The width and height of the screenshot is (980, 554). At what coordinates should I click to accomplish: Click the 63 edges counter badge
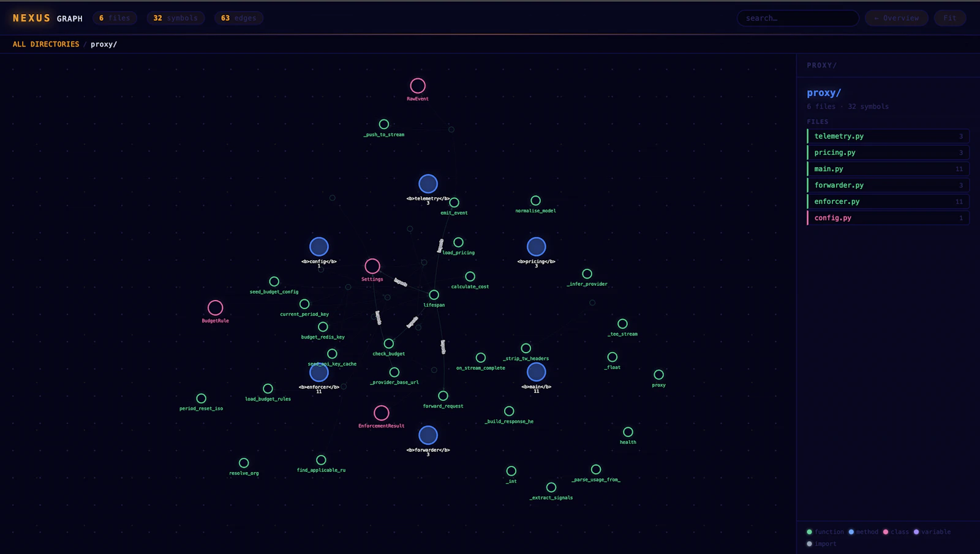(239, 18)
